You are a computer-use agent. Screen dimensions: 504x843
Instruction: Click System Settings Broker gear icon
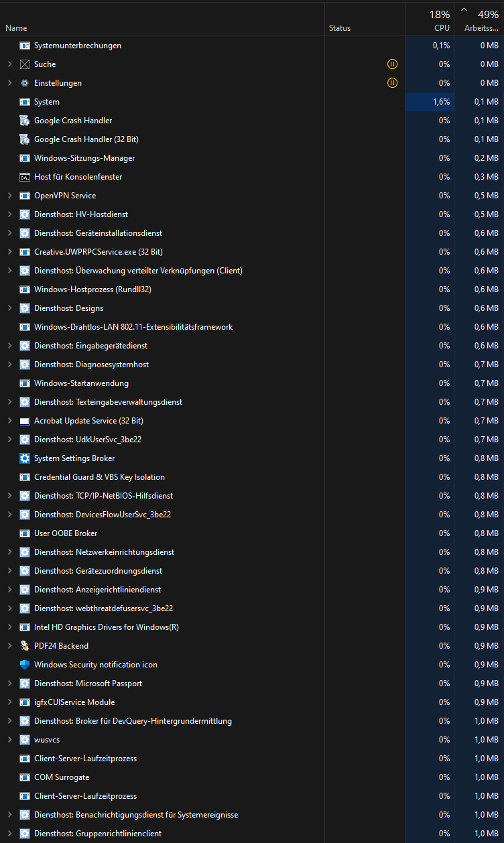[x=25, y=458]
